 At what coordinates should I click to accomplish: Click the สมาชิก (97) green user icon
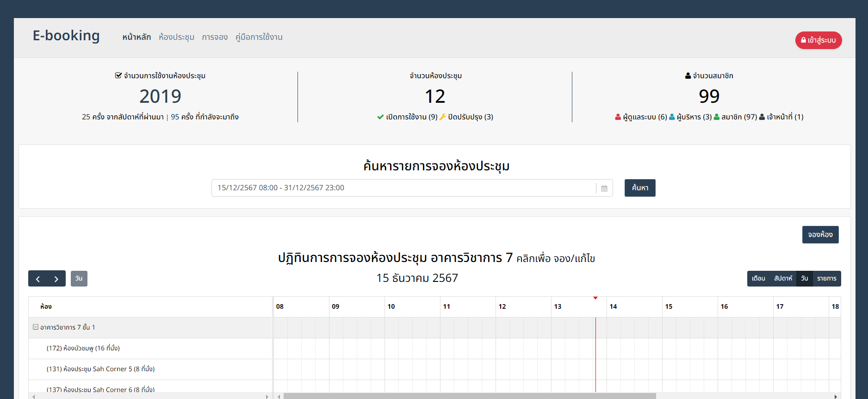(716, 117)
